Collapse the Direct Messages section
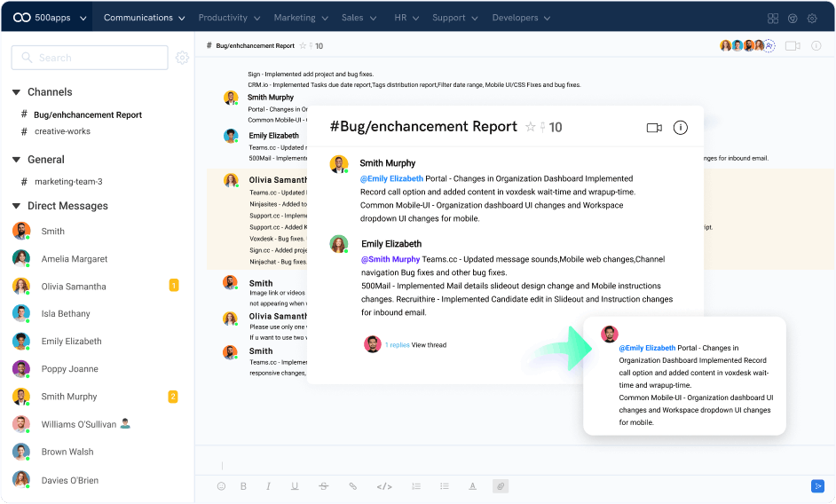Viewport: 836px width, 504px height. (x=17, y=206)
